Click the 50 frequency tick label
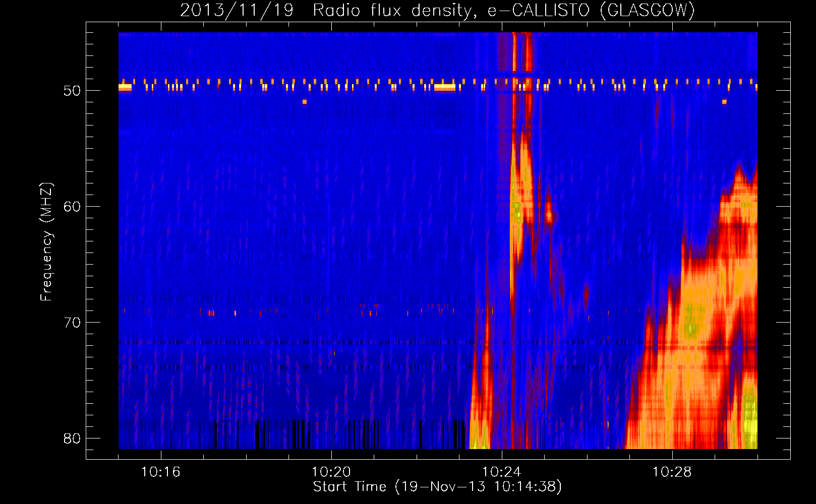The image size is (816, 504). pyautogui.click(x=72, y=91)
